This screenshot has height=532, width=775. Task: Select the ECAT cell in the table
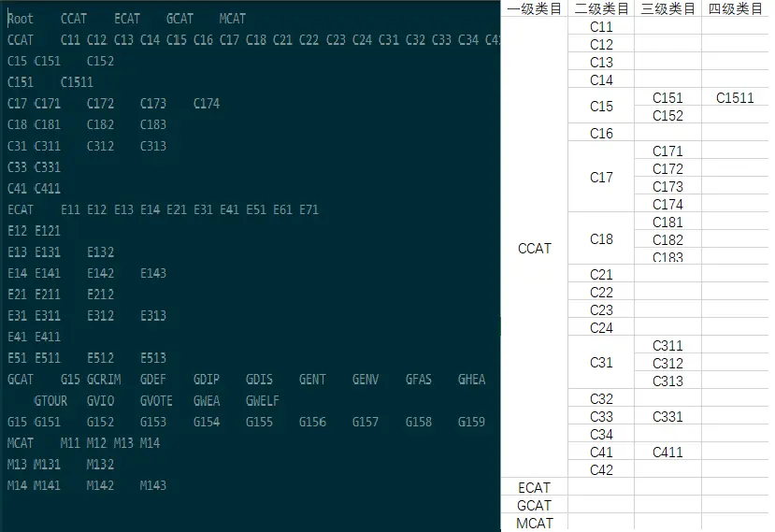(535, 487)
